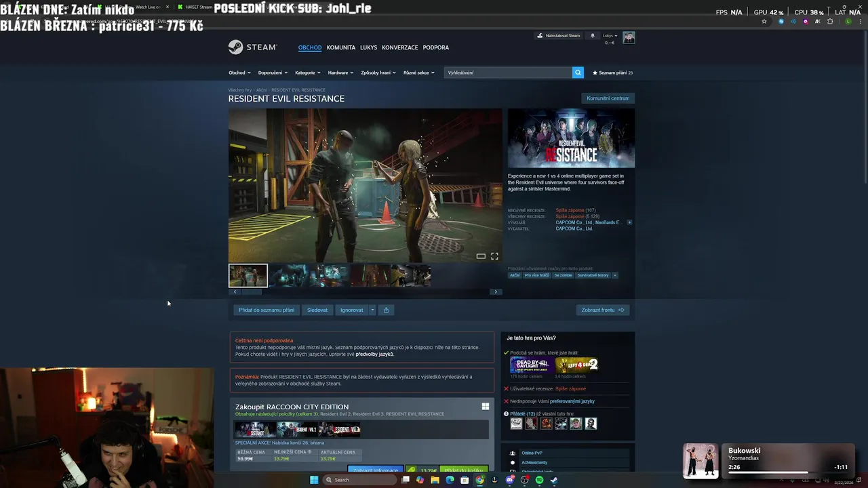This screenshot has width=868, height=488.
Task: Expand the Kategorie dropdown
Action: (x=308, y=73)
